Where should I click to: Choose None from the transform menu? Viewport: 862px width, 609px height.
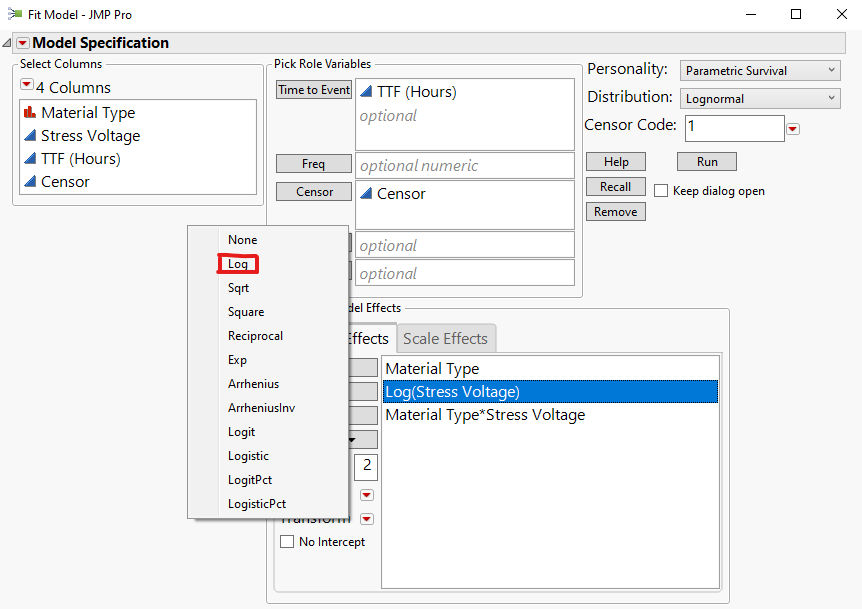point(242,240)
